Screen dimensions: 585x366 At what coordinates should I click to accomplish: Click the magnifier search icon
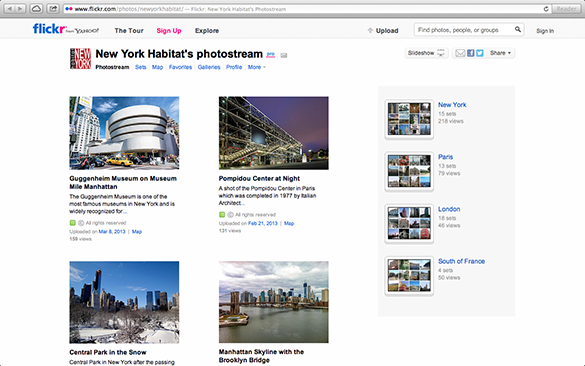pos(518,29)
